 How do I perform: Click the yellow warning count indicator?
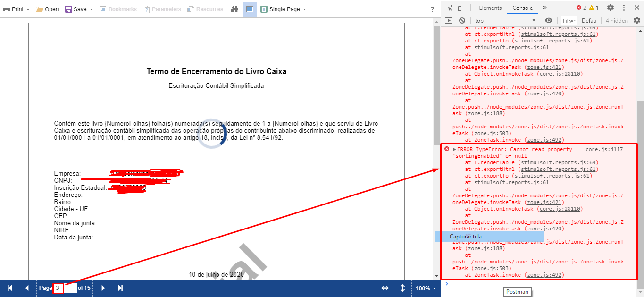(x=594, y=8)
